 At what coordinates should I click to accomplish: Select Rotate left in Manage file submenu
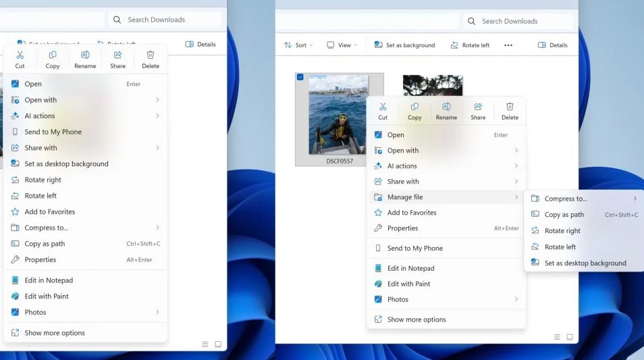click(x=585, y=247)
